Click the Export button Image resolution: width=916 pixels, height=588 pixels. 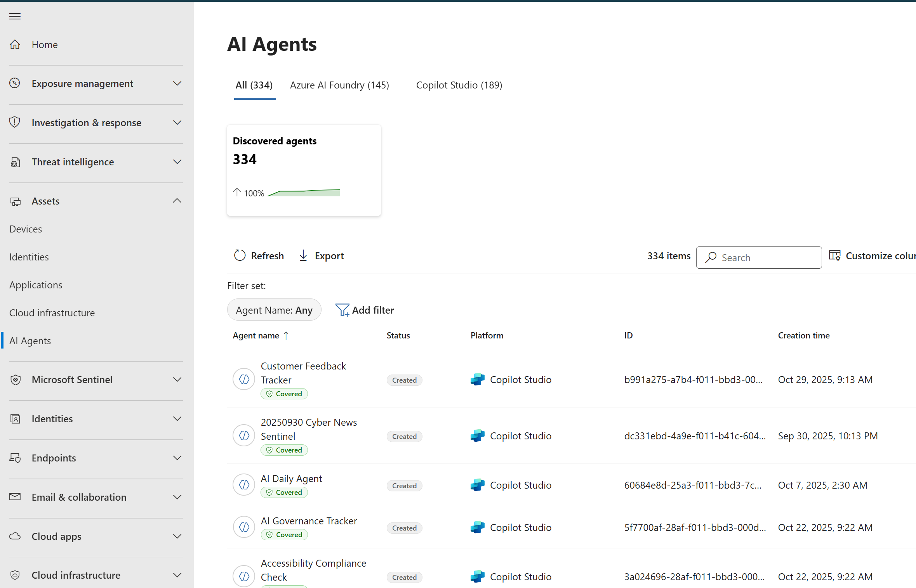(321, 255)
